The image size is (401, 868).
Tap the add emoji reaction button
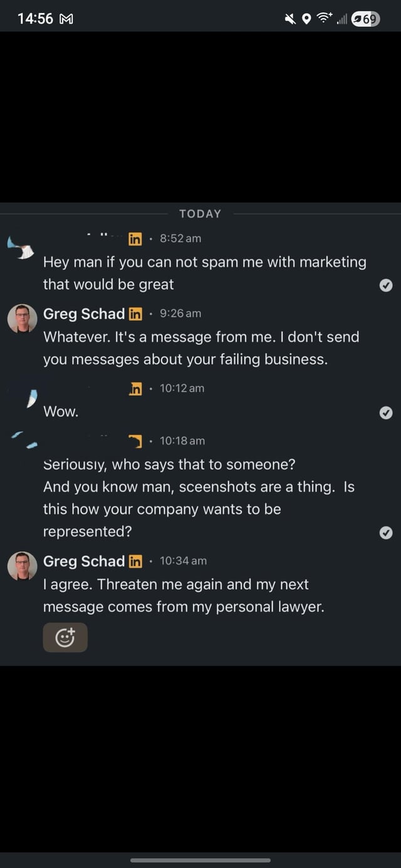pos(65,638)
